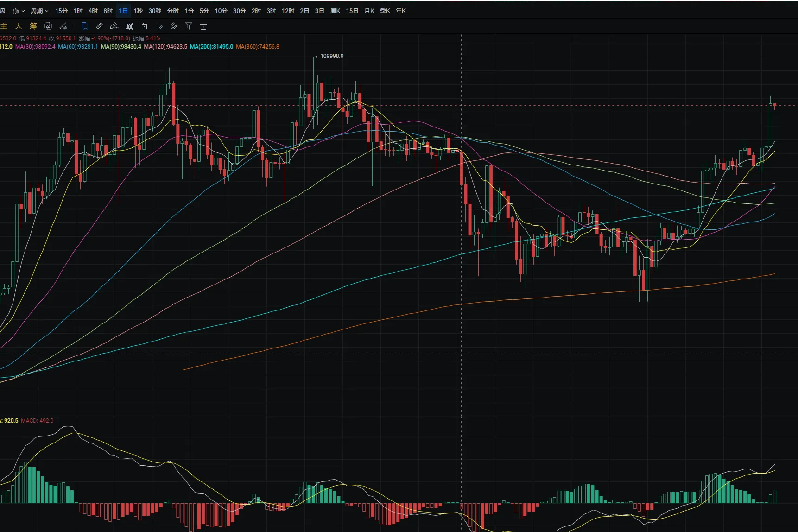Click the funnel filter icon

tap(189, 26)
